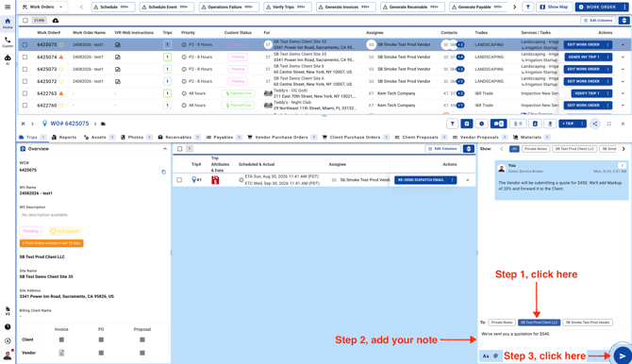
Task: Expand the row chevron for work order 6422763
Action: click(x=623, y=93)
